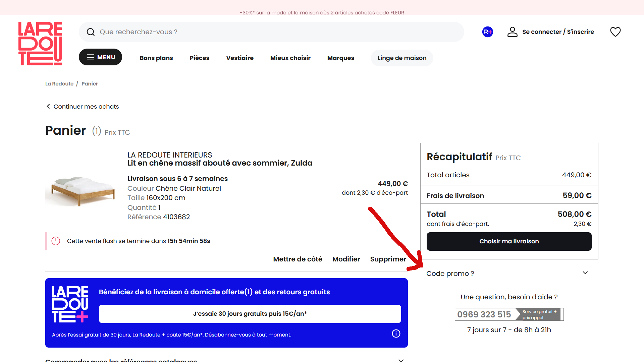
Task: Open the wishlist heart icon
Action: [615, 32]
